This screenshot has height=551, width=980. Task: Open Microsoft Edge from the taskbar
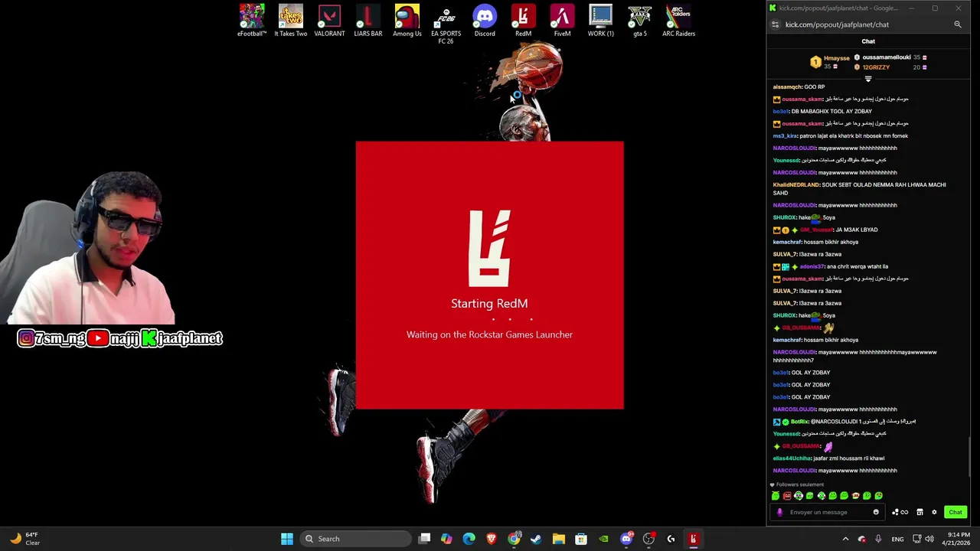click(469, 539)
